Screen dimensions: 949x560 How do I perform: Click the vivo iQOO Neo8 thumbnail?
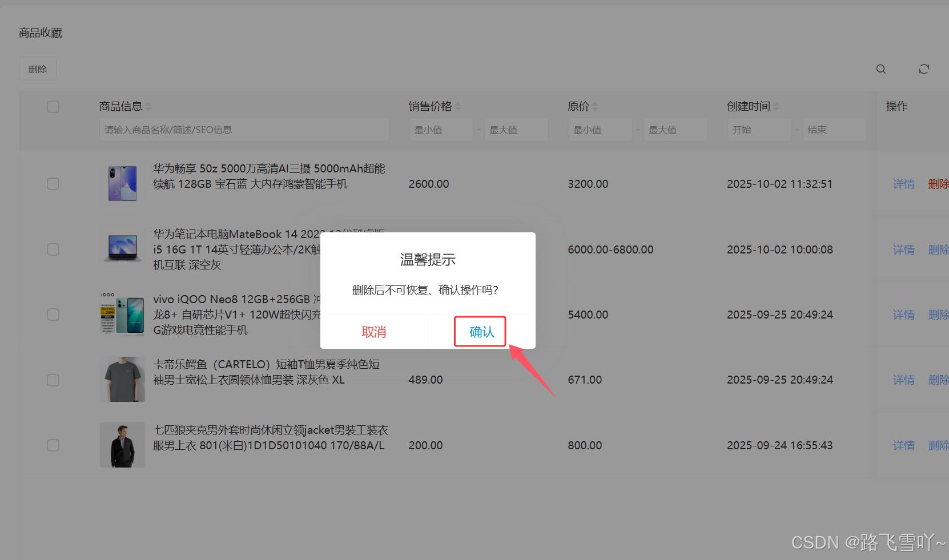(122, 315)
